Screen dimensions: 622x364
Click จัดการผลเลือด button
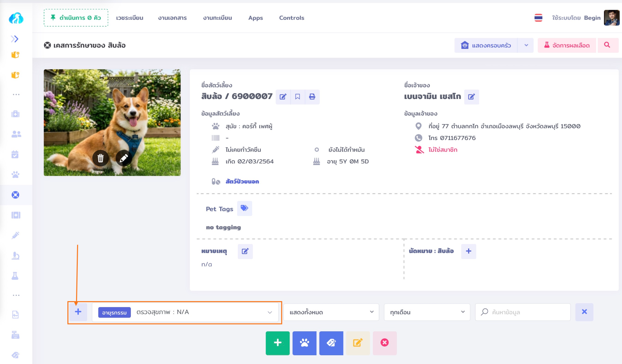point(567,45)
